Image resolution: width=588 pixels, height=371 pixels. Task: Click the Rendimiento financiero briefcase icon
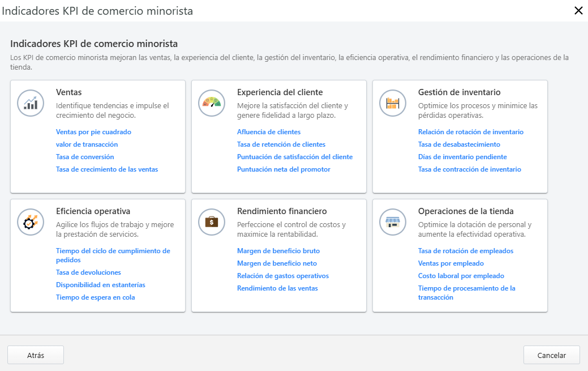click(211, 222)
